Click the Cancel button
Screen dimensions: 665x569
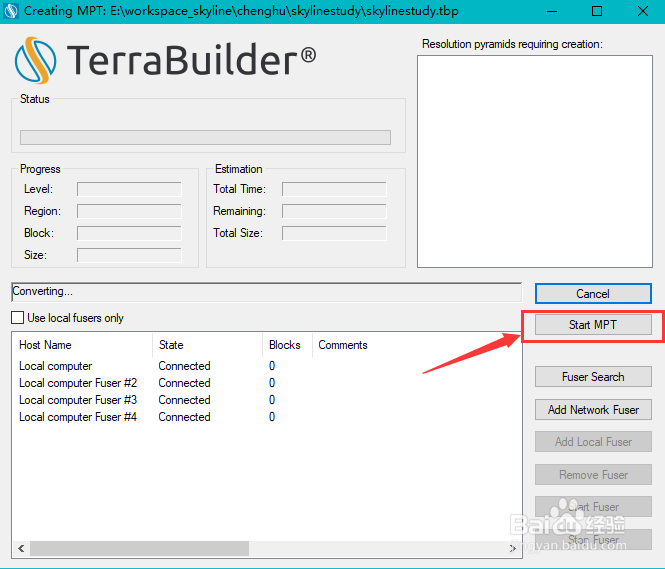click(x=593, y=293)
